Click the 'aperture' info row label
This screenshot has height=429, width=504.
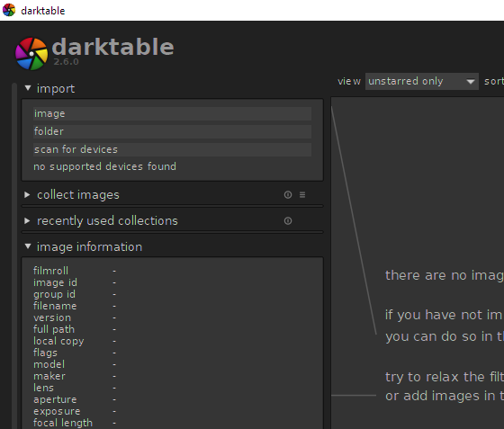[55, 399]
